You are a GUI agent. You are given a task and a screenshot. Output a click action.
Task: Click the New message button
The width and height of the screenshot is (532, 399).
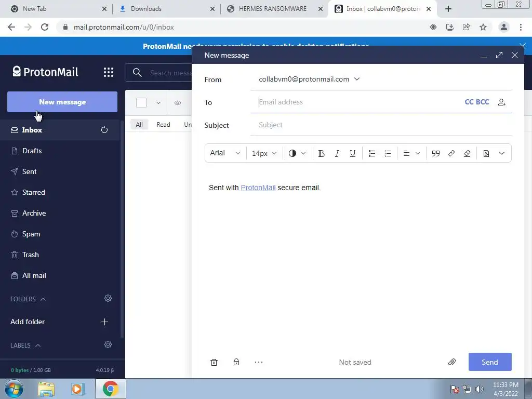point(62,102)
